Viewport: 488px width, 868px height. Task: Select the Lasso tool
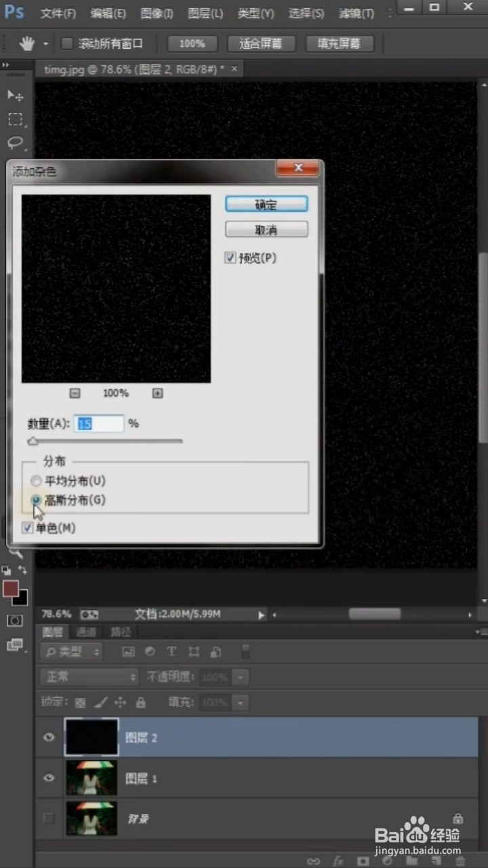pyautogui.click(x=15, y=142)
